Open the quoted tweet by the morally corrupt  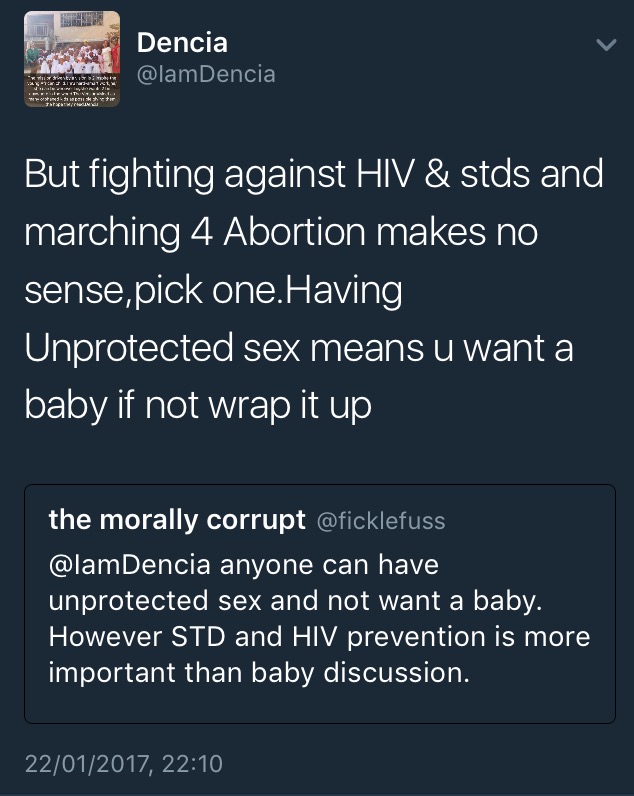(x=320, y=604)
